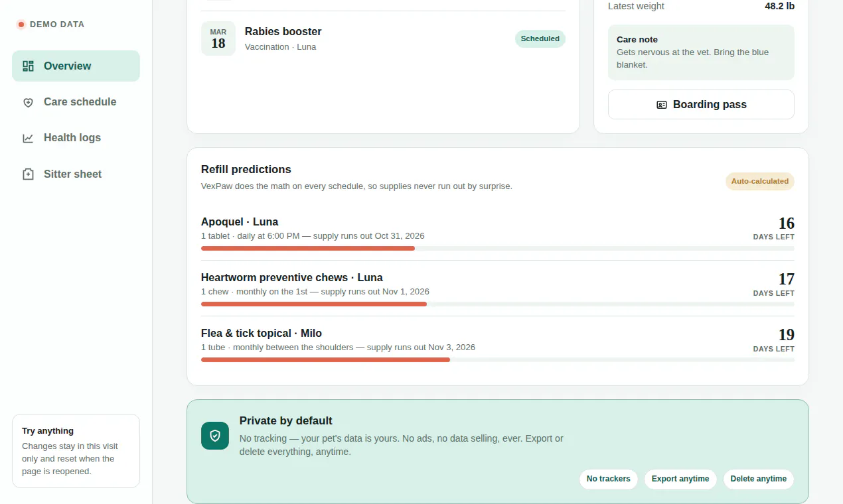Click the Auto-calculated badge

[x=760, y=181]
